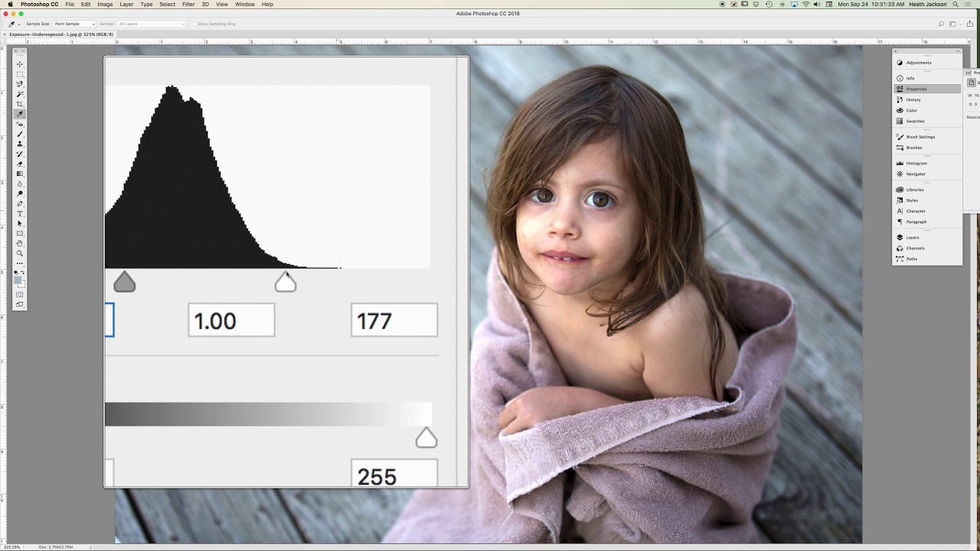Click the white input level 177 field
Screen dimensions: 980x551
click(394, 320)
